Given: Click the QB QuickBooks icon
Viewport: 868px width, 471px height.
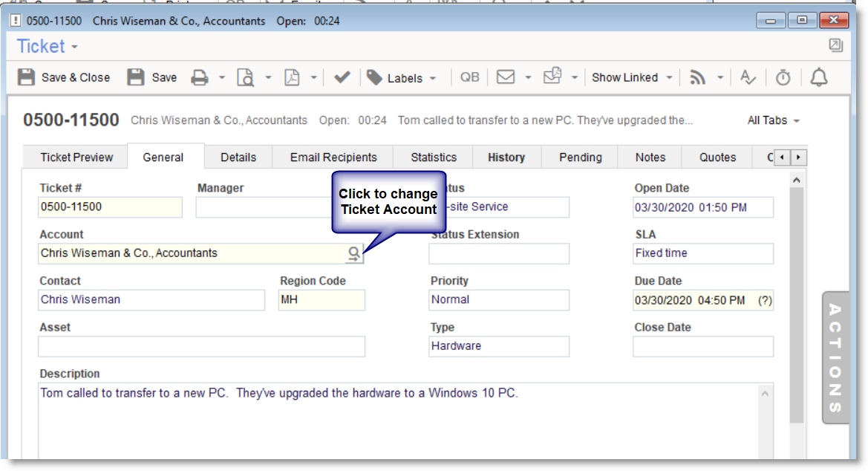Looking at the screenshot, I should (469, 77).
